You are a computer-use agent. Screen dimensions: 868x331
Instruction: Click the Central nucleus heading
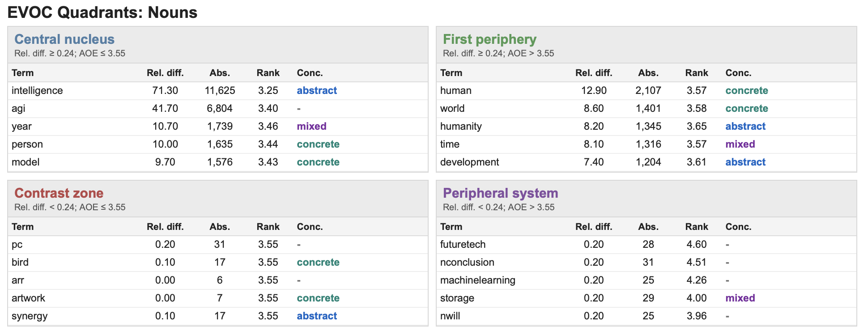click(x=64, y=39)
